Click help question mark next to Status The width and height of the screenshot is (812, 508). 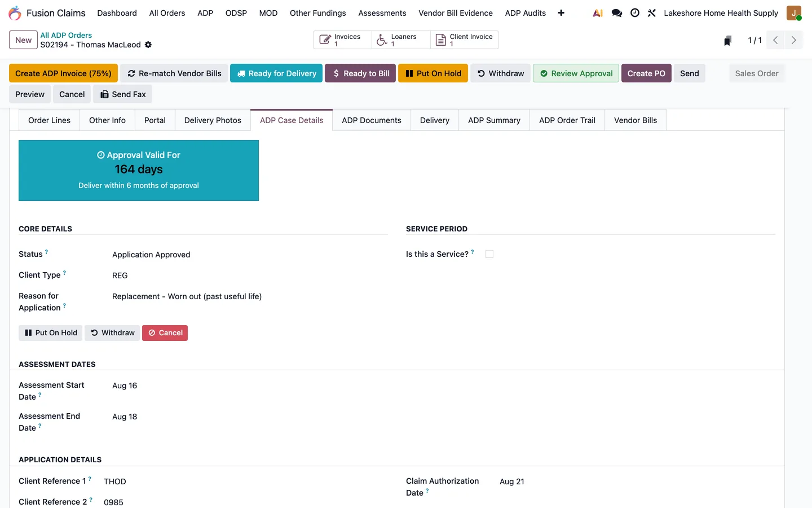47,252
